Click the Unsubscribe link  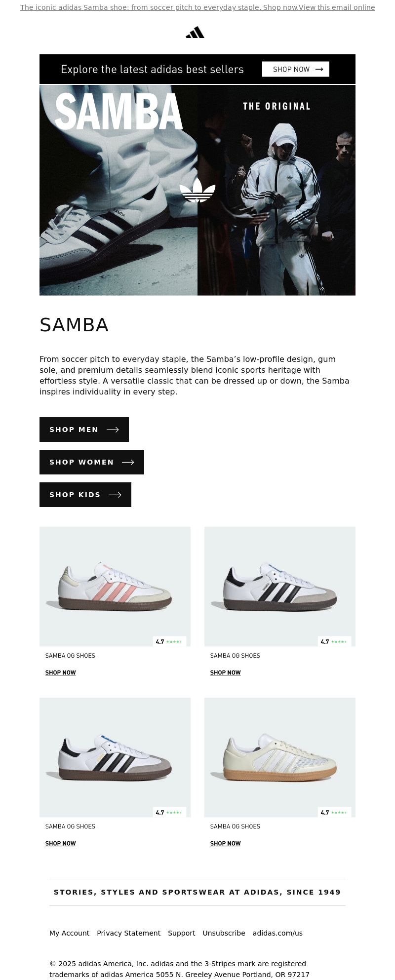click(x=224, y=933)
